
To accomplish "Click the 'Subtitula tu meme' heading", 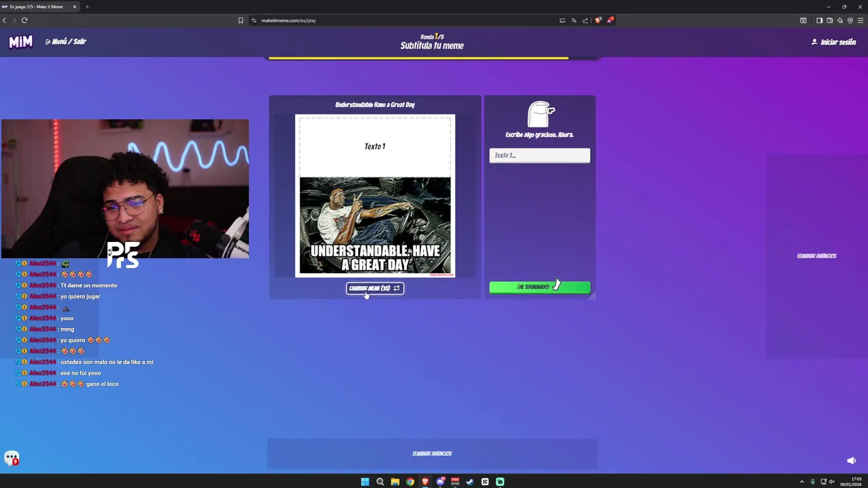I will [432, 46].
